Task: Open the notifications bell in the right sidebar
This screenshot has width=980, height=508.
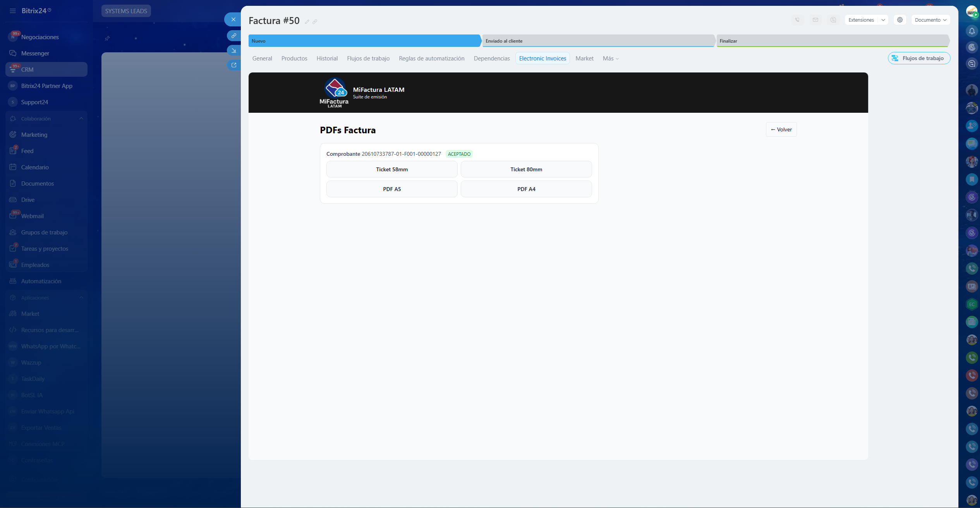Action: pyautogui.click(x=972, y=31)
